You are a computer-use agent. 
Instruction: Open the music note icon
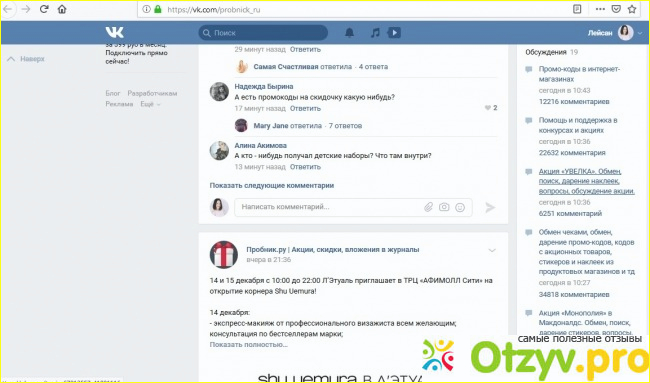tap(375, 33)
